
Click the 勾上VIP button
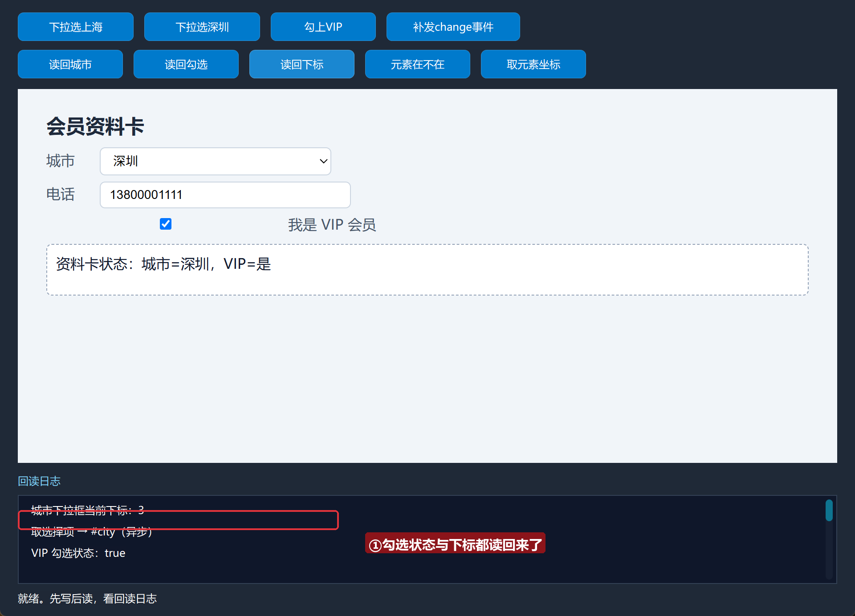323,27
